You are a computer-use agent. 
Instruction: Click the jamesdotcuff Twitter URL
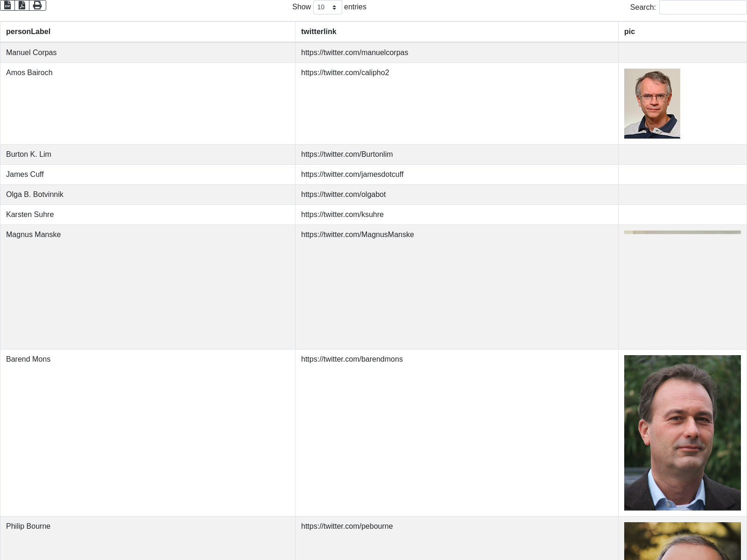click(352, 175)
